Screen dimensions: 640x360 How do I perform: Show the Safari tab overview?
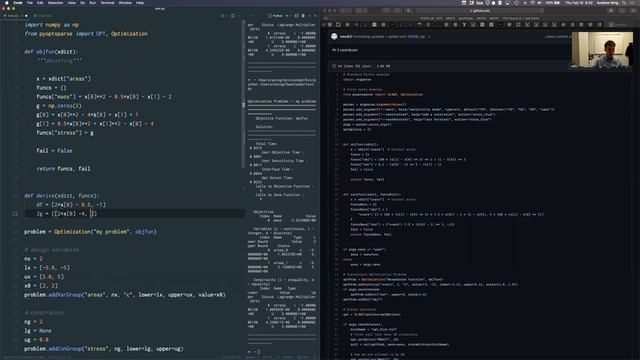point(633,11)
